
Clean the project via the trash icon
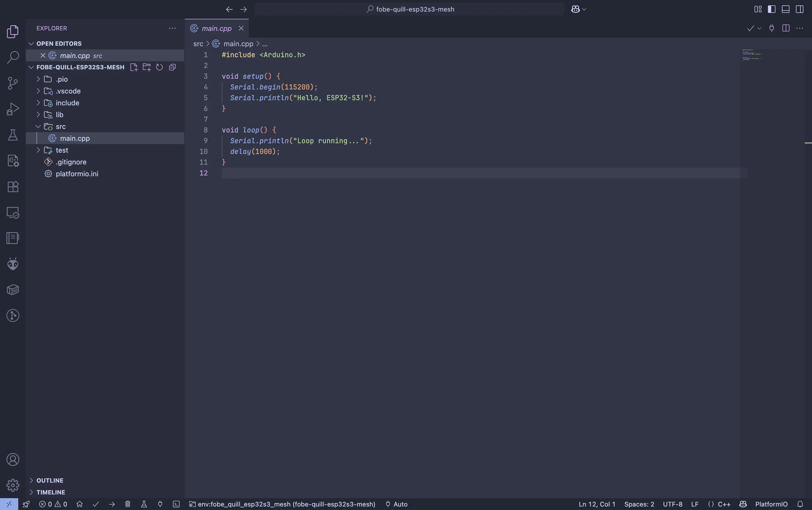coord(128,504)
